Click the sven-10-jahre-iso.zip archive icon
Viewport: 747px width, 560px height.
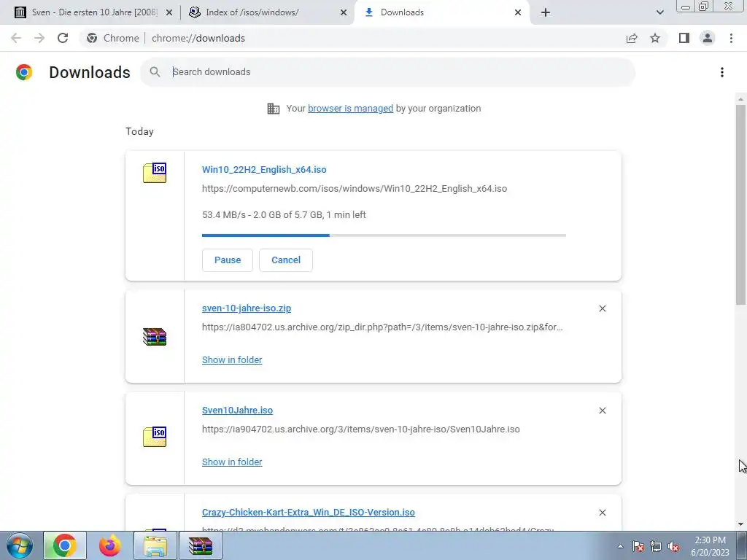point(155,337)
